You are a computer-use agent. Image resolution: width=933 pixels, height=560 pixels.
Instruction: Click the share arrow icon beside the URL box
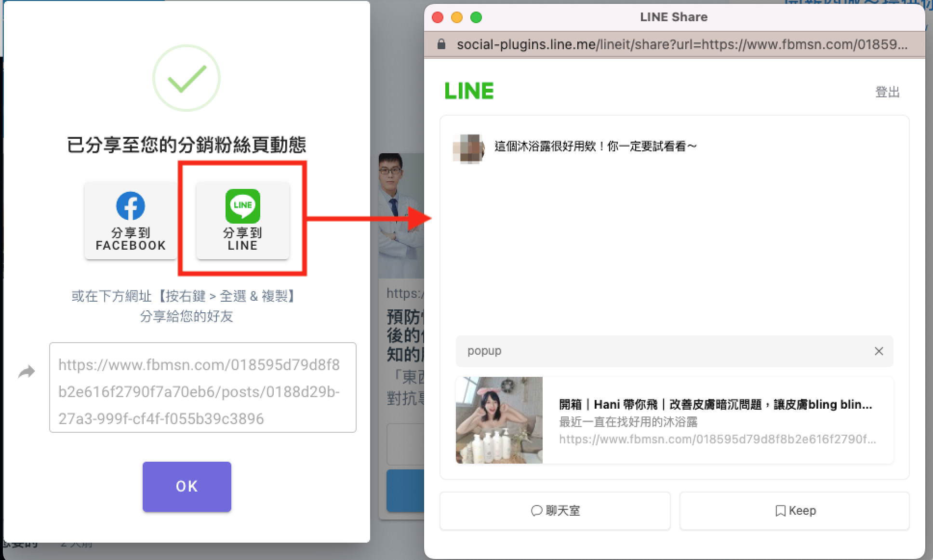[27, 372]
